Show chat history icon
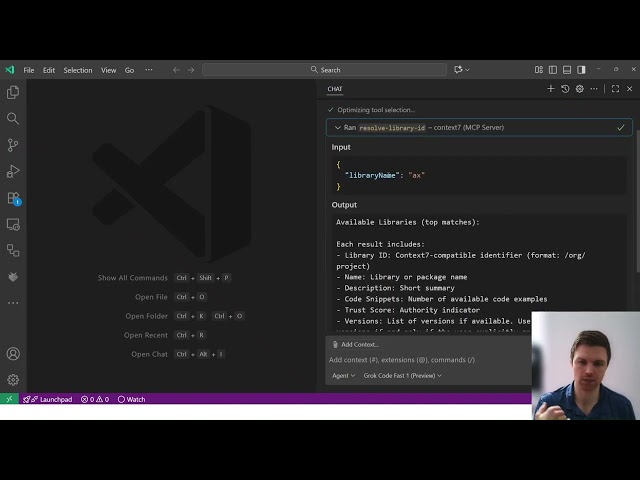 click(565, 89)
